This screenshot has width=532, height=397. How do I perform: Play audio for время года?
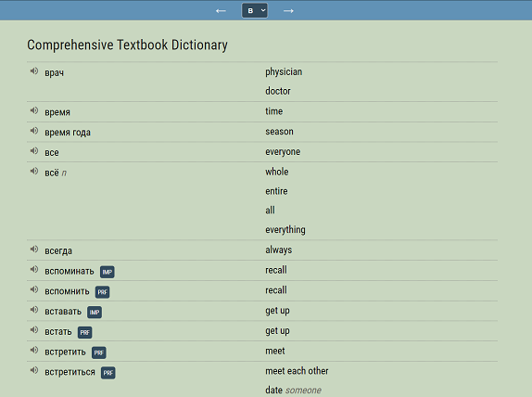pyautogui.click(x=34, y=131)
